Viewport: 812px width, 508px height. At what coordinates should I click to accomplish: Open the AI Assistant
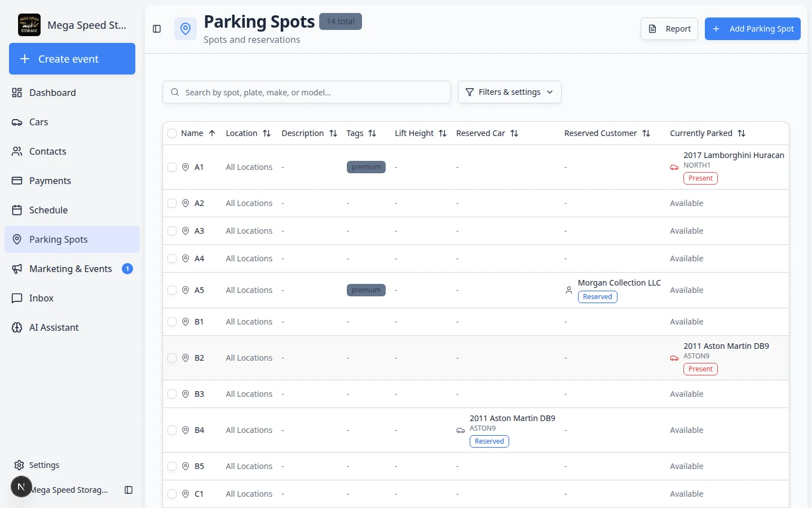[x=72, y=327]
